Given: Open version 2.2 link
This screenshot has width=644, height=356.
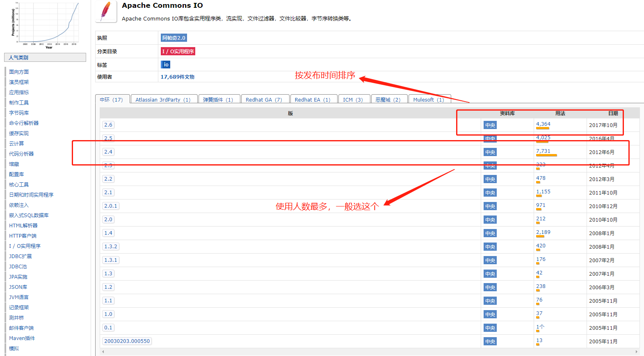Looking at the screenshot, I should [x=108, y=179].
